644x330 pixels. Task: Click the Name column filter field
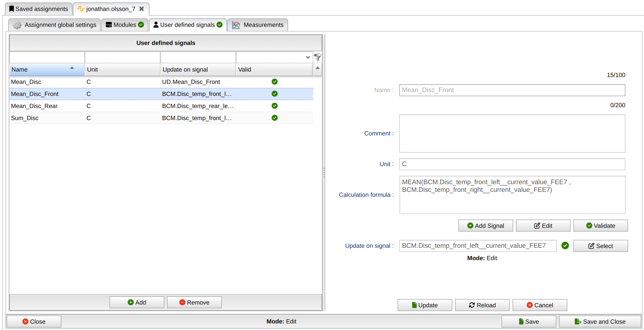(47, 57)
